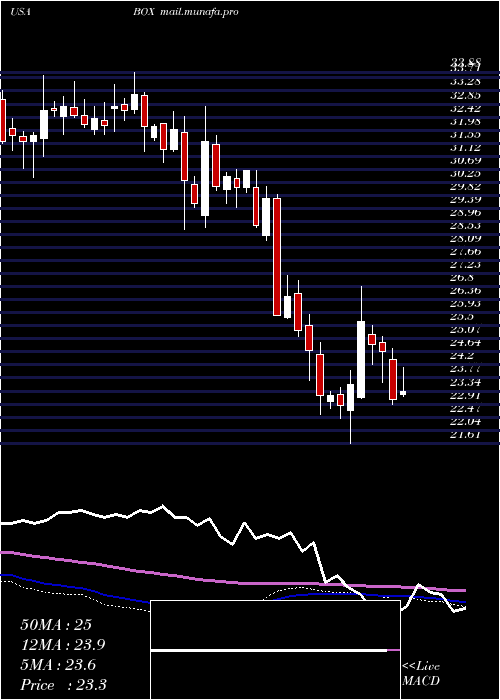Click the tallest red candlestick body
The width and height of the screenshot is (500, 700).
click(277, 257)
